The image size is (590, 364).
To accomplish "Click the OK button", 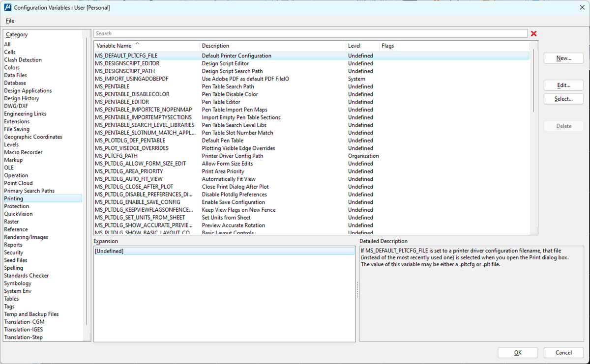I will pos(518,352).
